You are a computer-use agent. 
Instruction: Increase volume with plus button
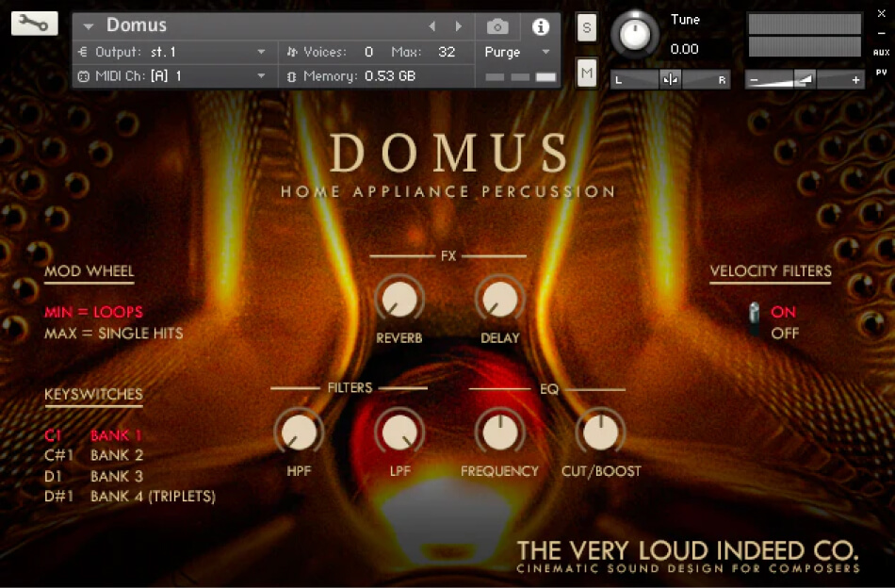pos(855,80)
